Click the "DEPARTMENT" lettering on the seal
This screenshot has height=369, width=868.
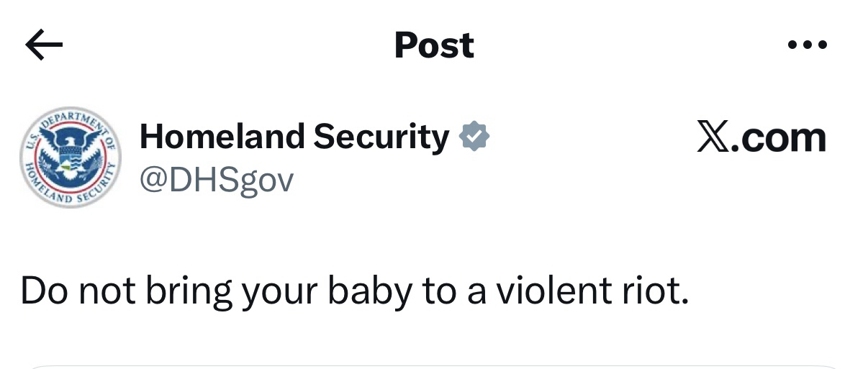point(68,117)
